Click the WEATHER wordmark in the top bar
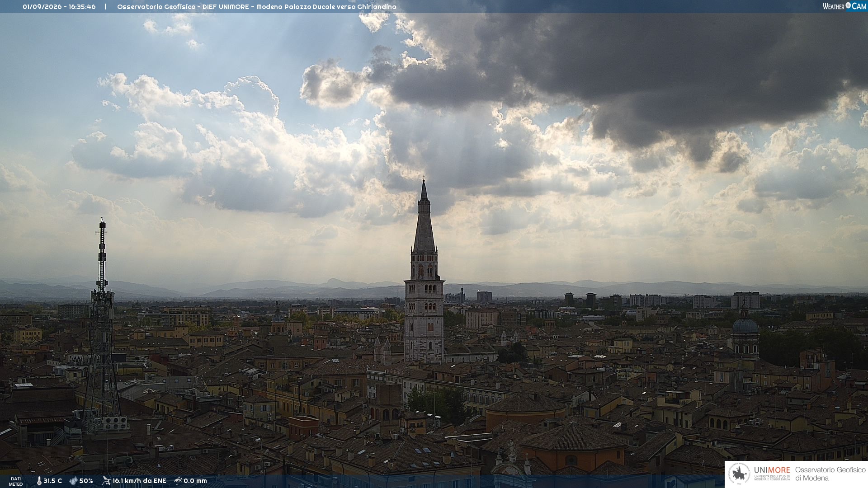 coord(833,6)
